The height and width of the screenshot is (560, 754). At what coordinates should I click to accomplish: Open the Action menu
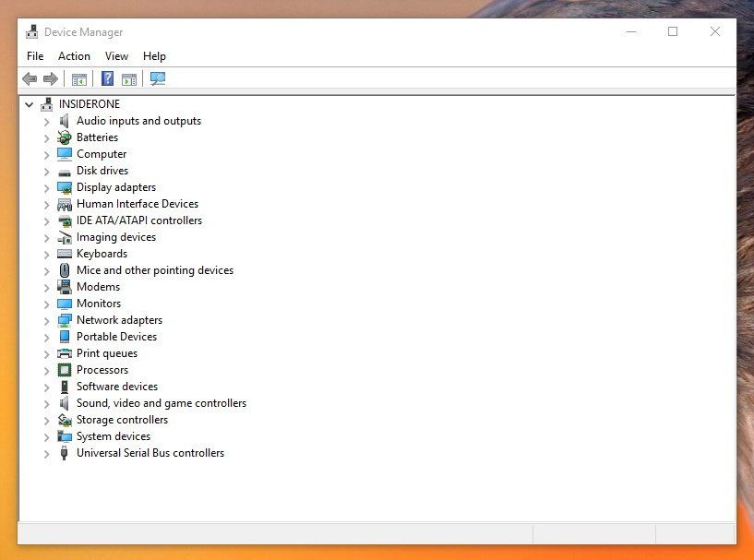74,56
